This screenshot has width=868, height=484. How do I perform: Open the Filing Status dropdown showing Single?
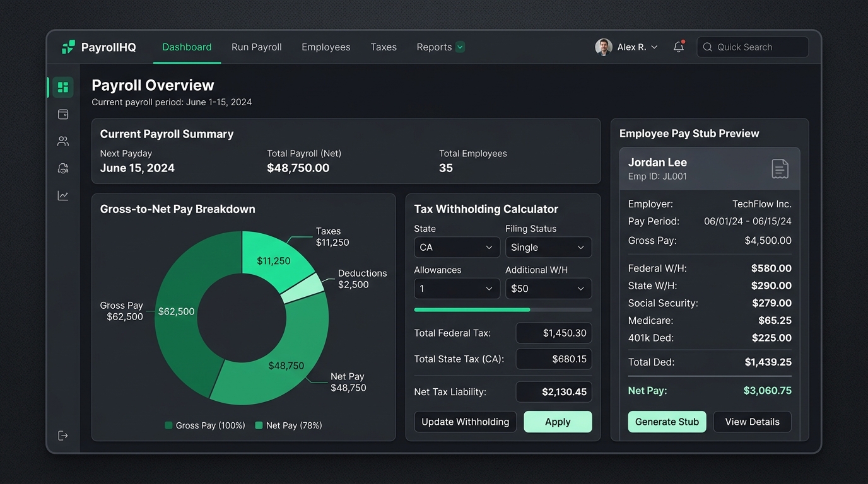pyautogui.click(x=548, y=248)
